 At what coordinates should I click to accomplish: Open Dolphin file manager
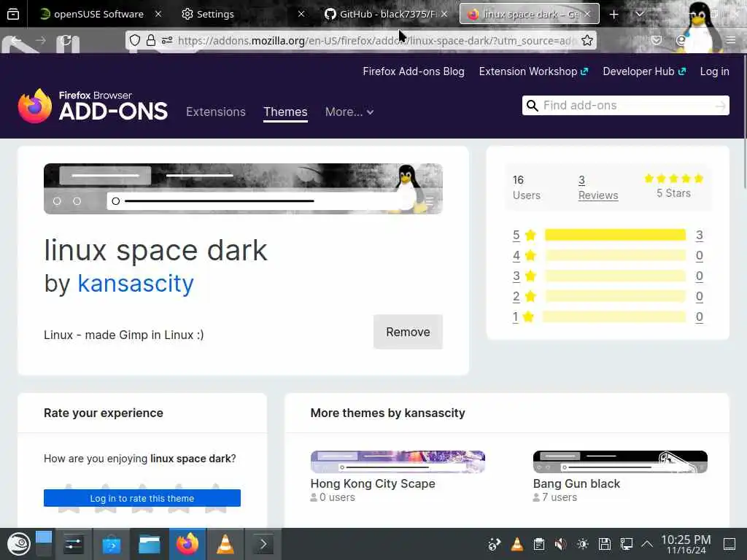pos(149,544)
